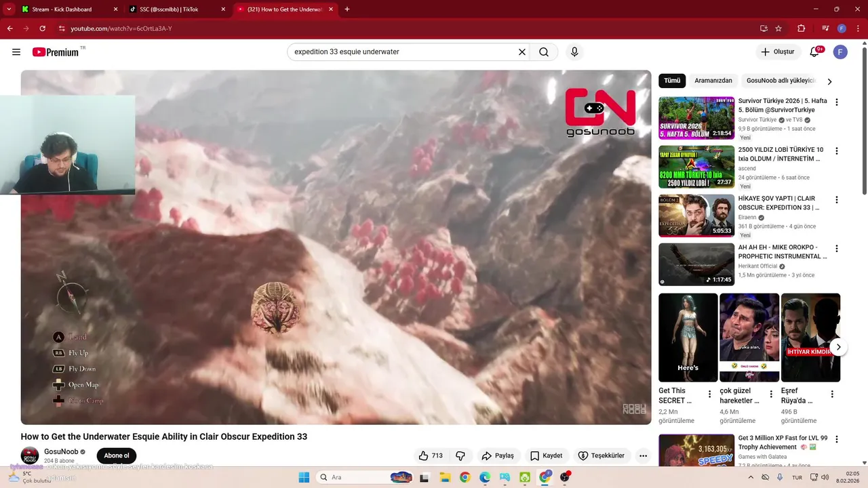
Task: Go to YouTube Premium home logo
Action: click(x=56, y=52)
